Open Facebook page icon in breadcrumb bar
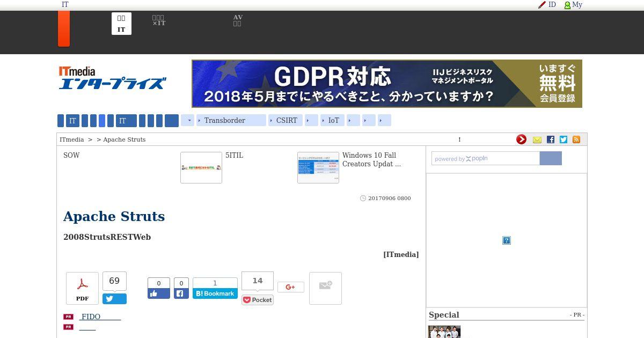Screen dimensions: 644x338 (551, 139)
